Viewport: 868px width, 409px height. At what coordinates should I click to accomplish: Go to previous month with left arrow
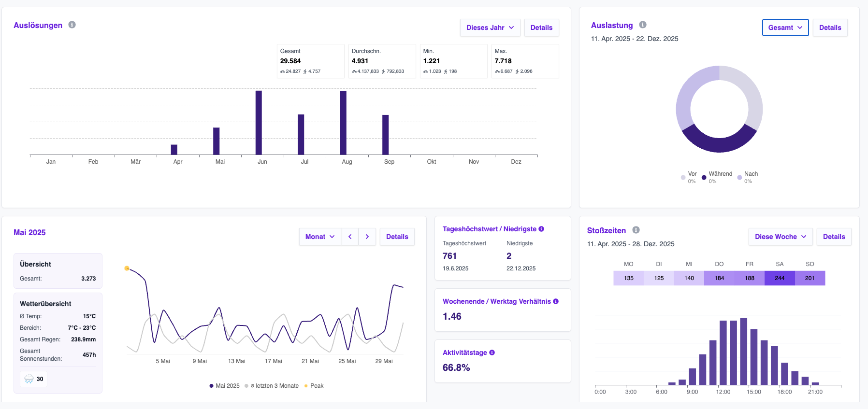click(x=350, y=237)
